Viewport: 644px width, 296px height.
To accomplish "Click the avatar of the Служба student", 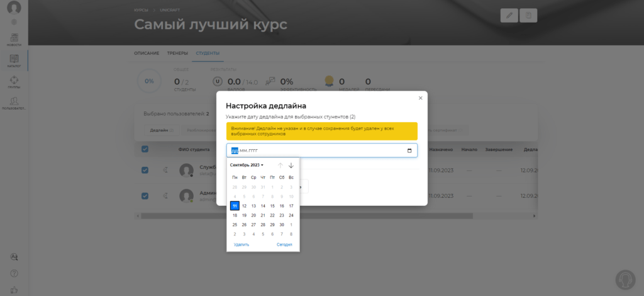I will point(186,170).
